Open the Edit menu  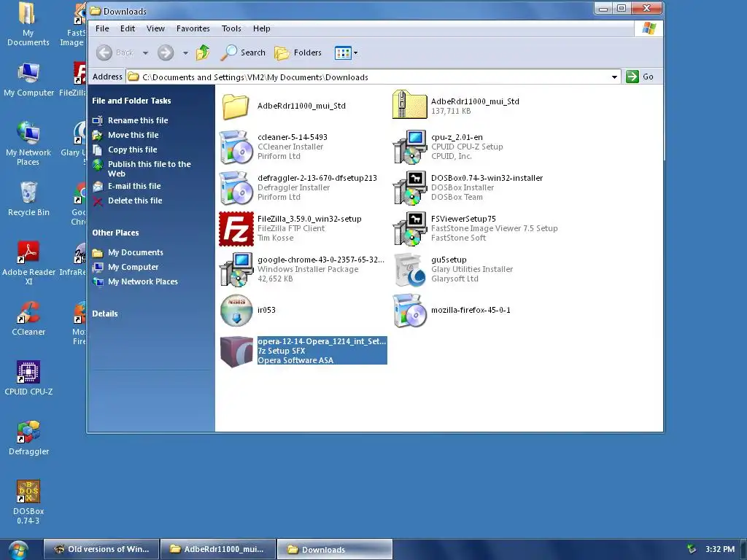[x=128, y=28]
